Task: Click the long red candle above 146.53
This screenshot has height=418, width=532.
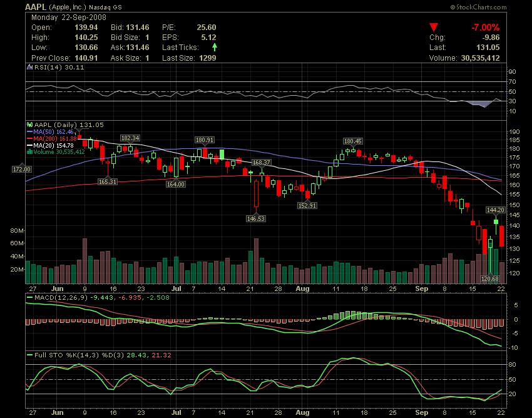Action: tap(256, 194)
